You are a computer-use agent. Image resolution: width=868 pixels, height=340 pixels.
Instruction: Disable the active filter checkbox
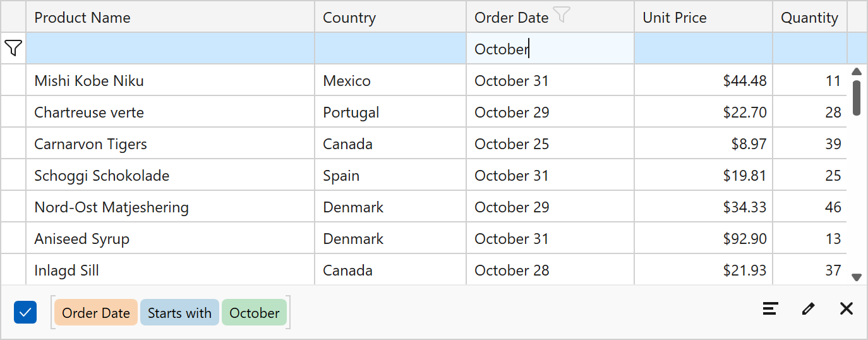[25, 312]
